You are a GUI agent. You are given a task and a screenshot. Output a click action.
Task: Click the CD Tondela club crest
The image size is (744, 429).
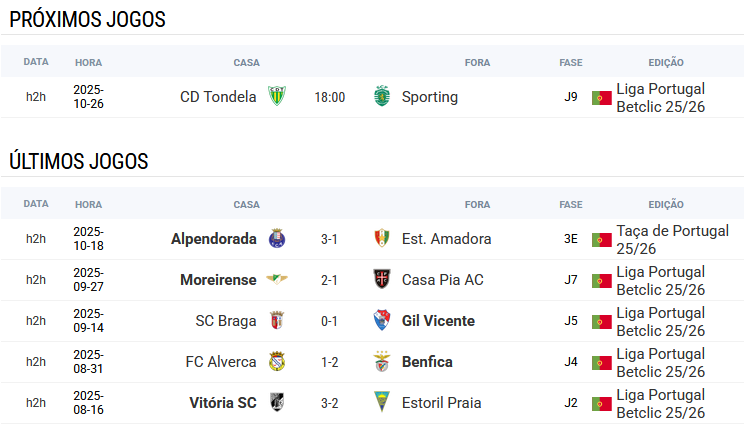pyautogui.click(x=277, y=97)
